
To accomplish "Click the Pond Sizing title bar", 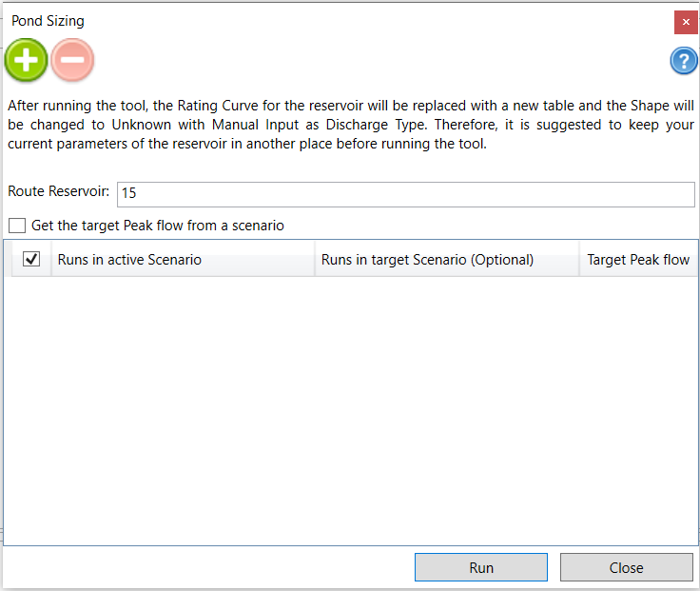I will tap(285, 20).
